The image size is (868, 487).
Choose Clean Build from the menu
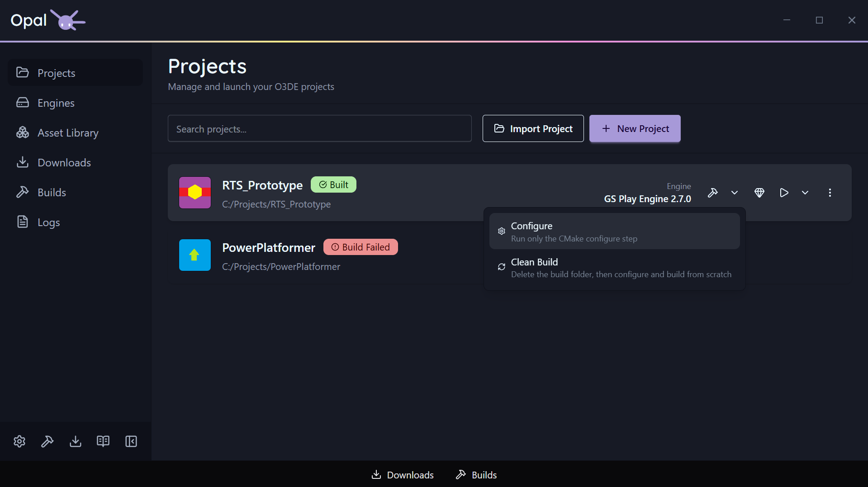pyautogui.click(x=614, y=267)
